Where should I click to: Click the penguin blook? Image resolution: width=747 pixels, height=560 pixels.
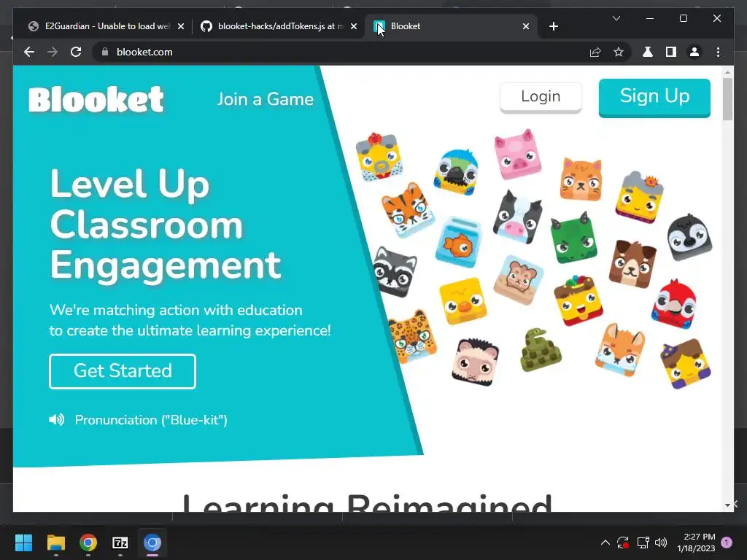click(689, 237)
